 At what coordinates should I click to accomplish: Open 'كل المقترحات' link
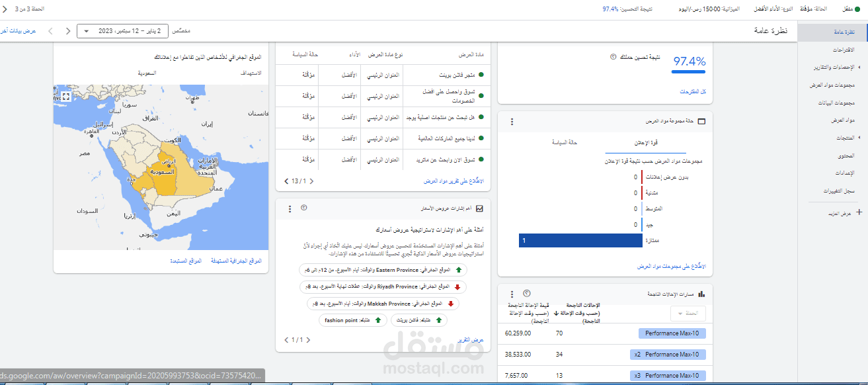coord(693,91)
